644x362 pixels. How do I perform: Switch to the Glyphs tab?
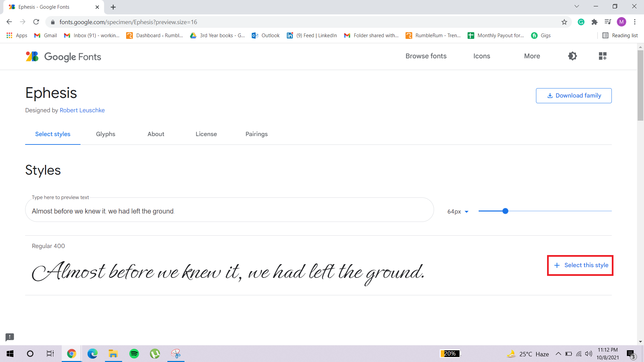[106, 134]
